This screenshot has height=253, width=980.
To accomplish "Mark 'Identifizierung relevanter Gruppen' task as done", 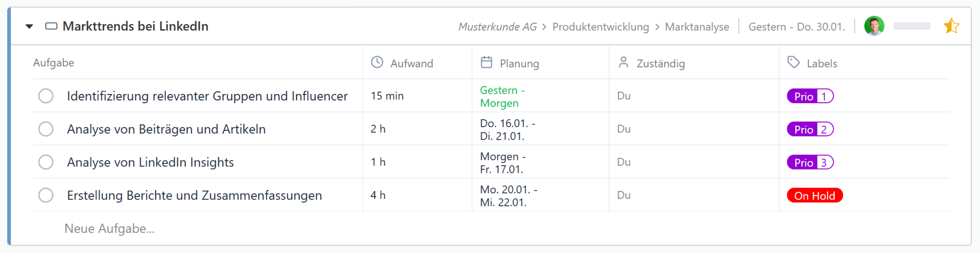I will pyautogui.click(x=46, y=96).
